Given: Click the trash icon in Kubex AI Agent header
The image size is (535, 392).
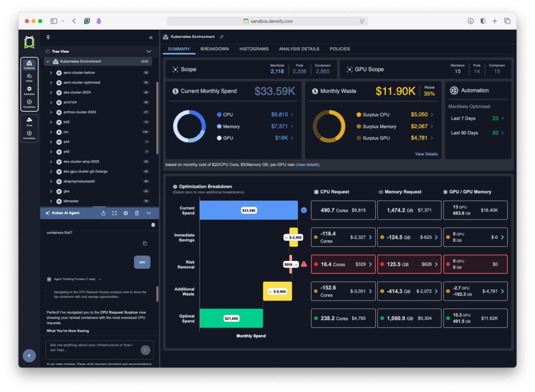Looking at the screenshot, I should [137, 213].
